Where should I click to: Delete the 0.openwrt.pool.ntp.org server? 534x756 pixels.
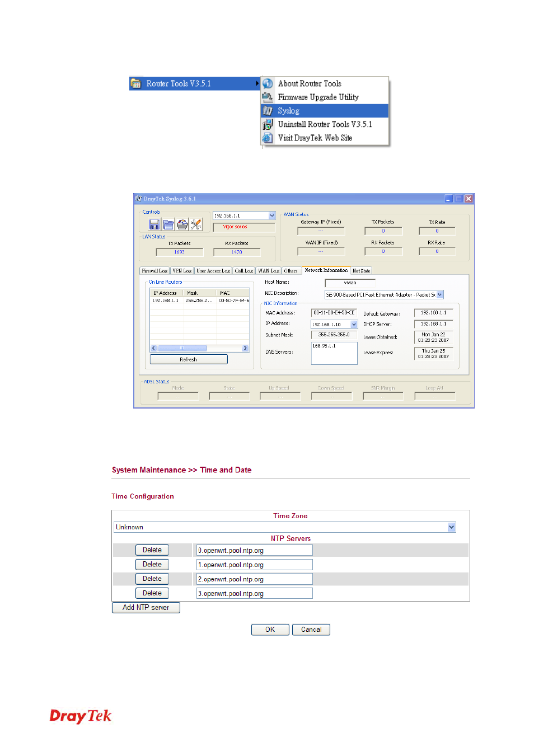pyautogui.click(x=152, y=550)
